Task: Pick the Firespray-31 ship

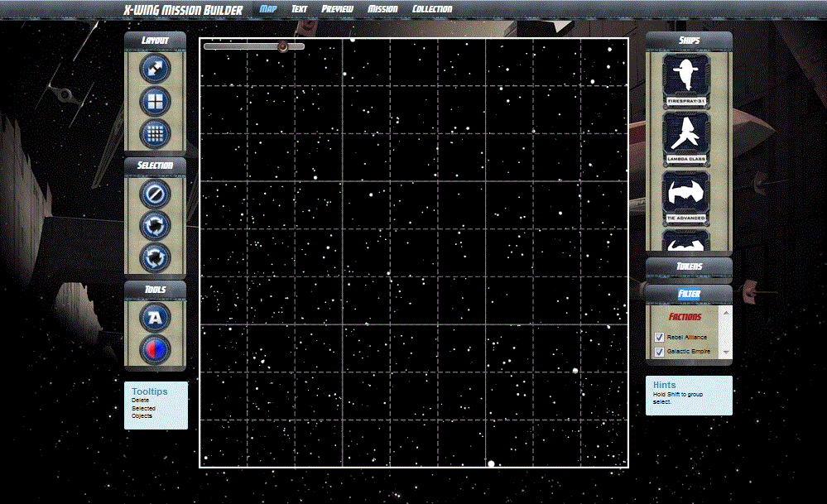Action: 686,80
